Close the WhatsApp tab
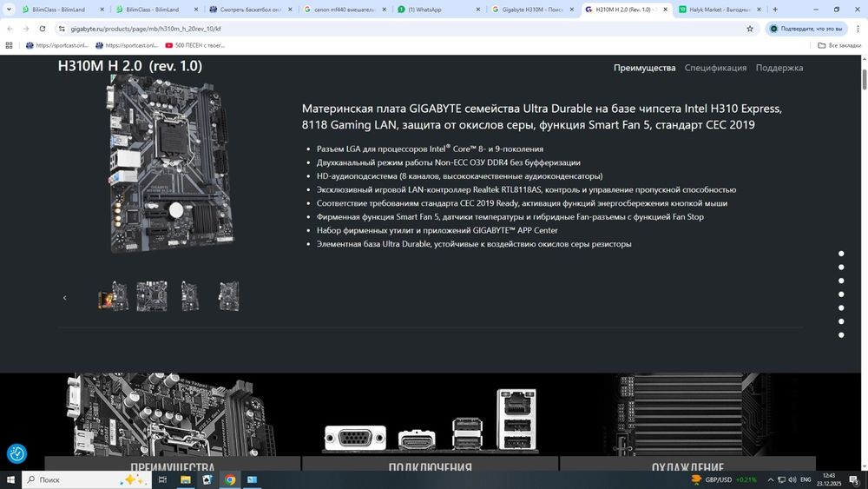The height and width of the screenshot is (489, 868). pos(477,10)
